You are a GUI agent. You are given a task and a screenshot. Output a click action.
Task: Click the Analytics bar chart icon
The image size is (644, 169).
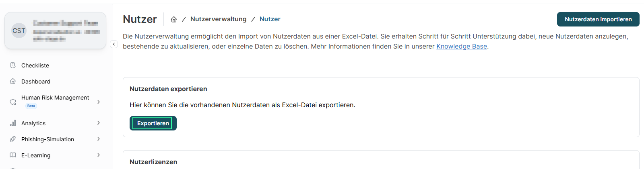13,123
